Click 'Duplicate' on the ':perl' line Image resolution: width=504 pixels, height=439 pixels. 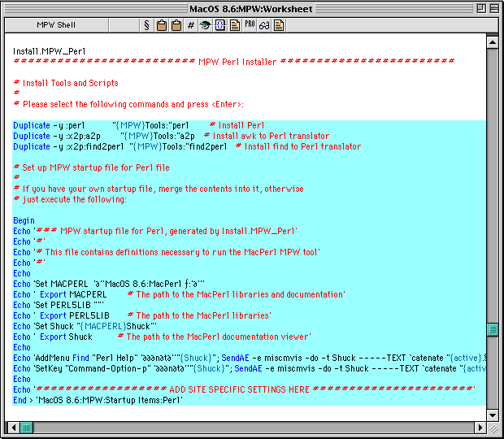(x=32, y=125)
